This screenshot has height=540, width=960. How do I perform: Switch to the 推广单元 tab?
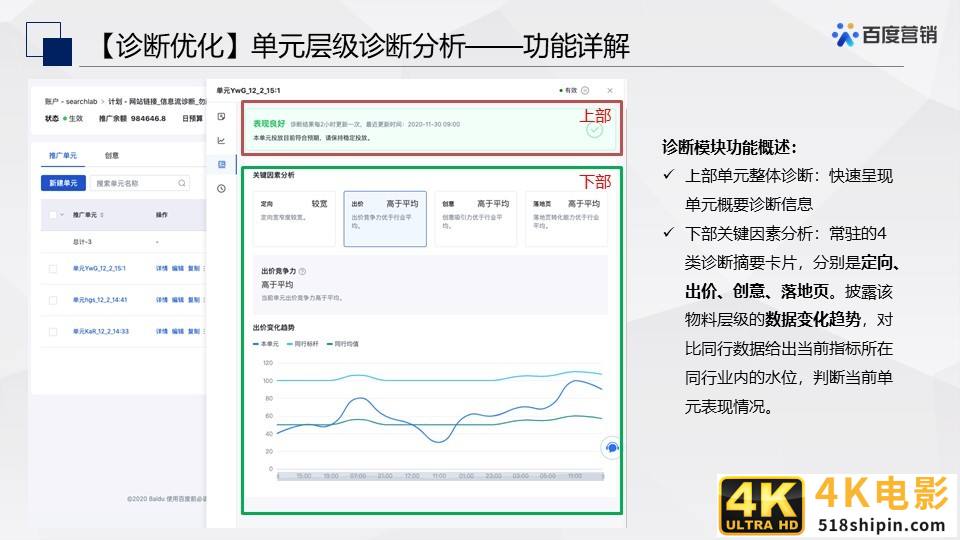pyautogui.click(x=63, y=156)
